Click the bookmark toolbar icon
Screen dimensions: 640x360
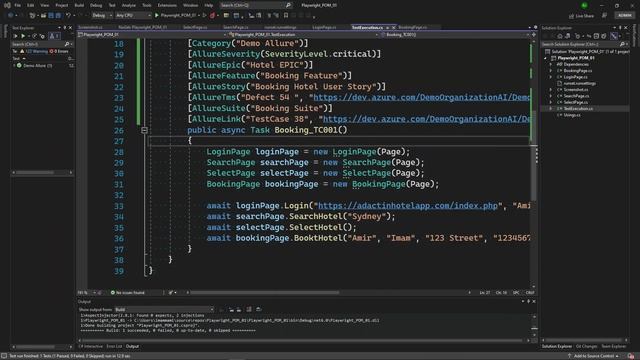[x=286, y=16]
